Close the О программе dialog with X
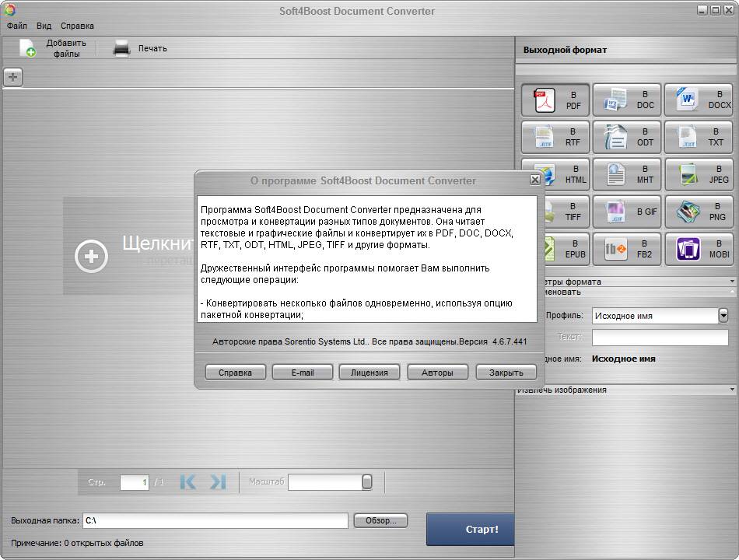 535,180
